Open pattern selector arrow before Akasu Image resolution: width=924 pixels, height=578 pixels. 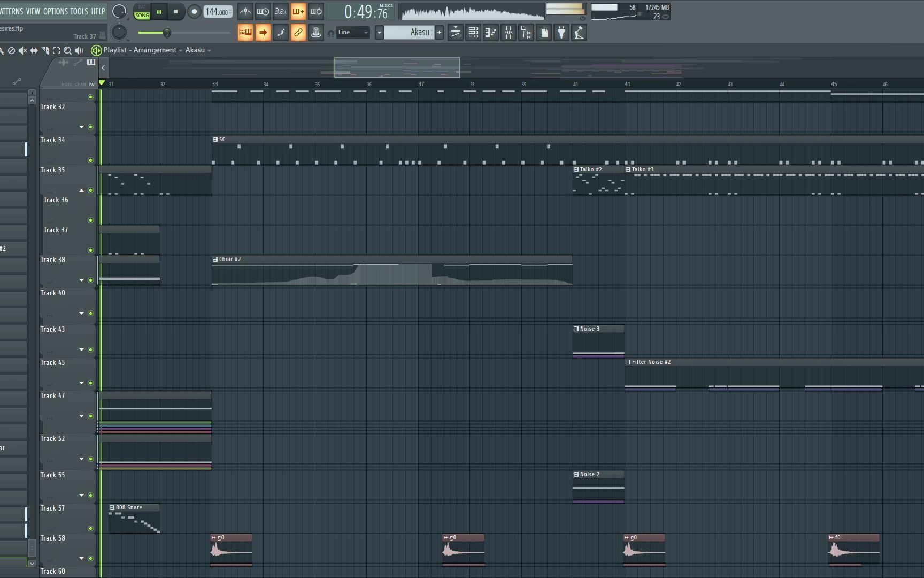379,33
